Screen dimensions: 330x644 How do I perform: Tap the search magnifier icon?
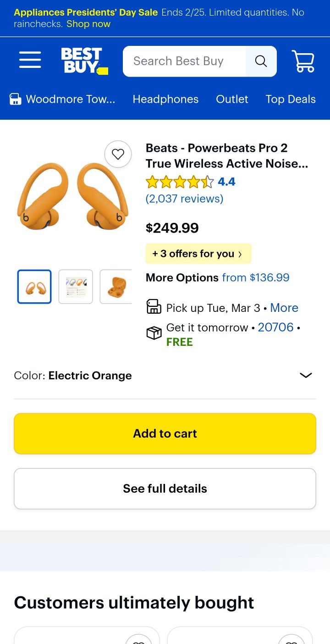[x=261, y=61]
